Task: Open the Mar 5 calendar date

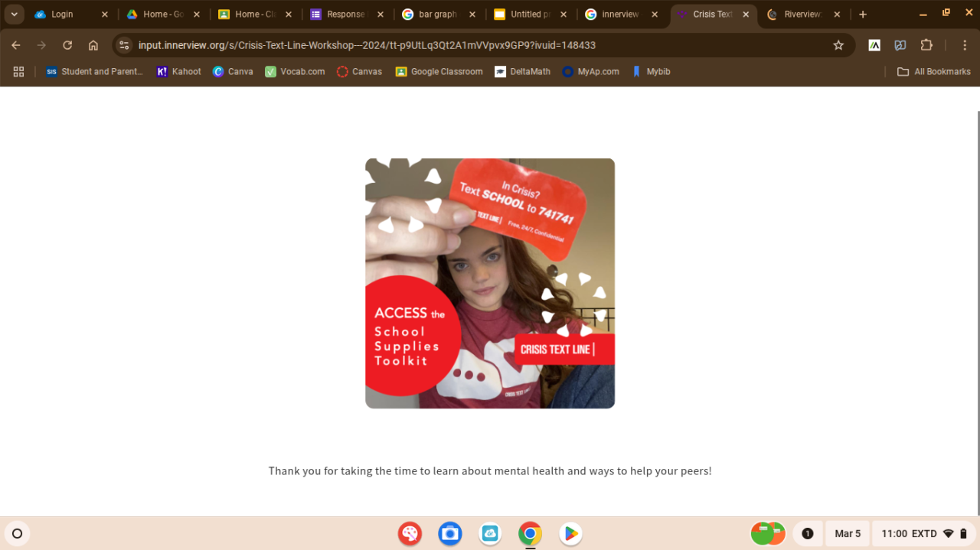Action: (848, 533)
